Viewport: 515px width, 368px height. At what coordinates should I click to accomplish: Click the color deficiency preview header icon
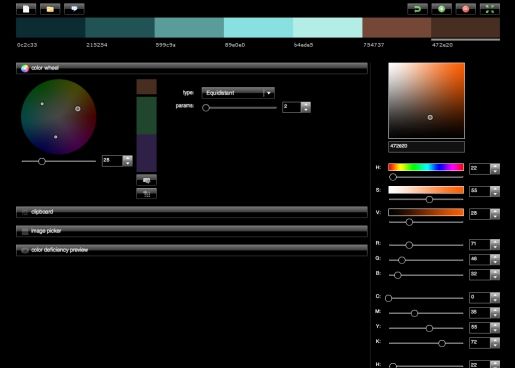tap(25, 250)
